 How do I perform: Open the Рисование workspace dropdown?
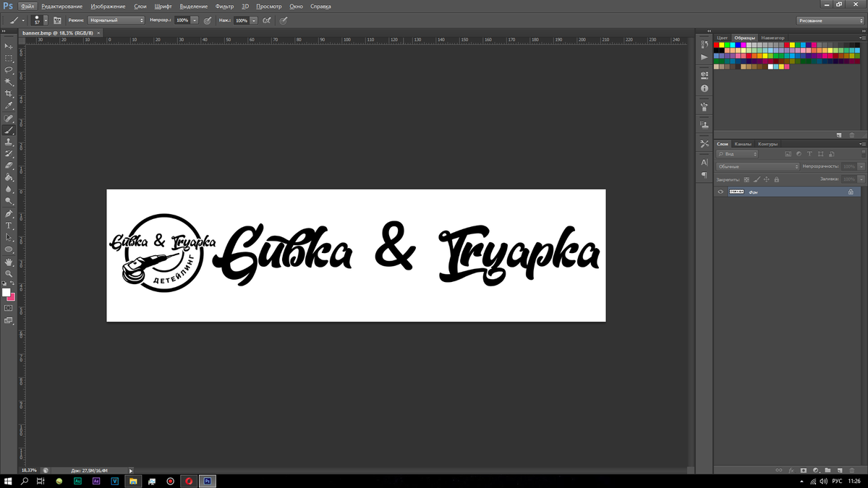pos(830,20)
